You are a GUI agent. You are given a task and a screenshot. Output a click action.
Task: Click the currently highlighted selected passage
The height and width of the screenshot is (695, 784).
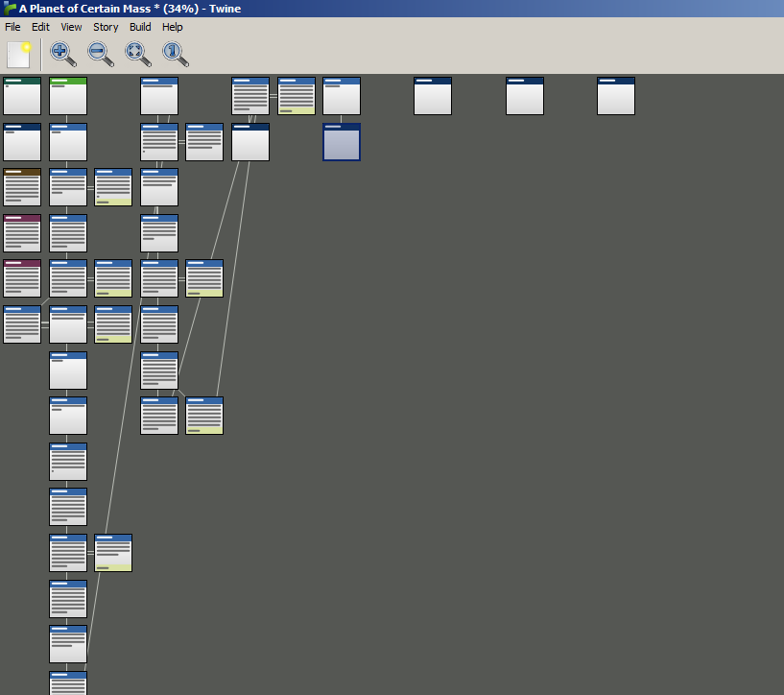342,142
